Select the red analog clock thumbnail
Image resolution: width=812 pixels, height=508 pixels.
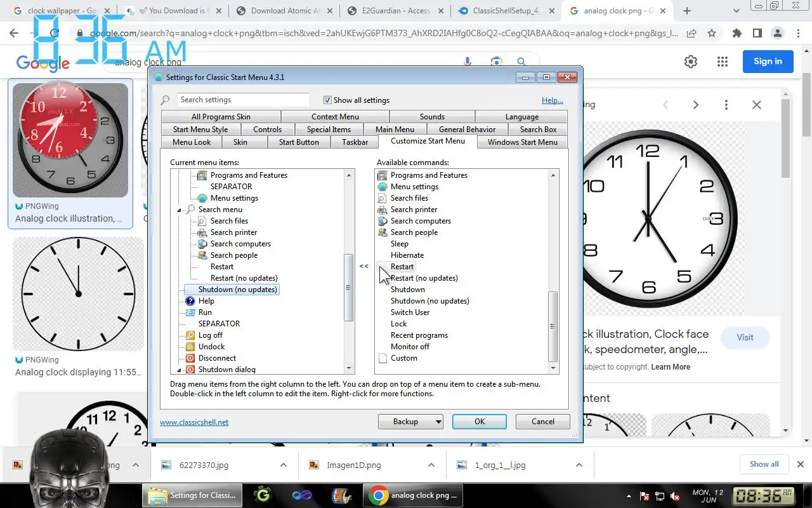pyautogui.click(x=70, y=140)
